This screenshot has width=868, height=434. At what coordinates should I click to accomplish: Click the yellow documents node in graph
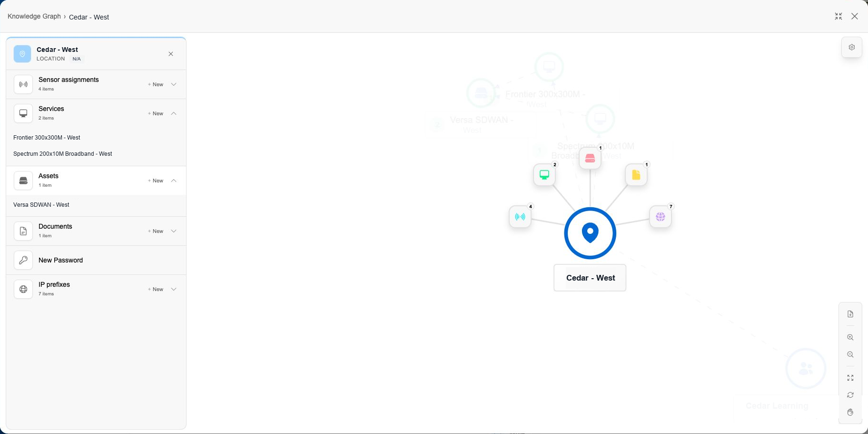coord(636,175)
